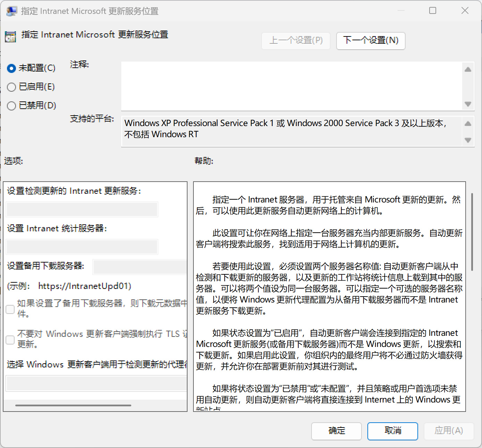This screenshot has height=448, width=482.
Task: Click the Intranet 统计服务器 input field
Action: click(x=82, y=247)
